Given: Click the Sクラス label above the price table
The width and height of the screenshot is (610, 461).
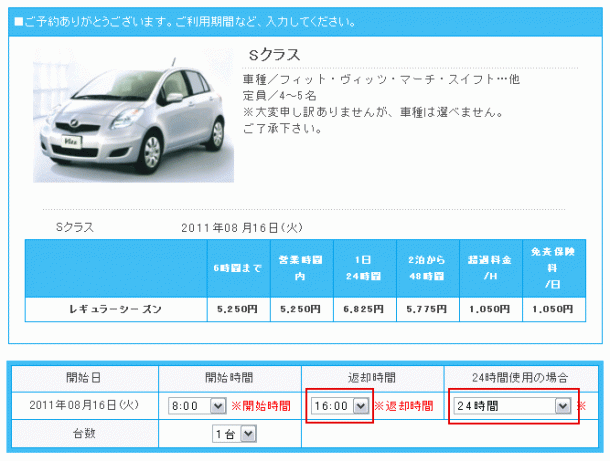Looking at the screenshot, I should (x=75, y=227).
